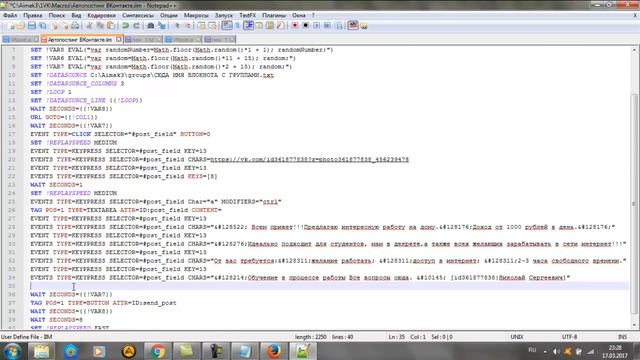Toggle synchronized vertical scrolling
Image resolution: width=640 pixels, height=360 pixels.
202,26
